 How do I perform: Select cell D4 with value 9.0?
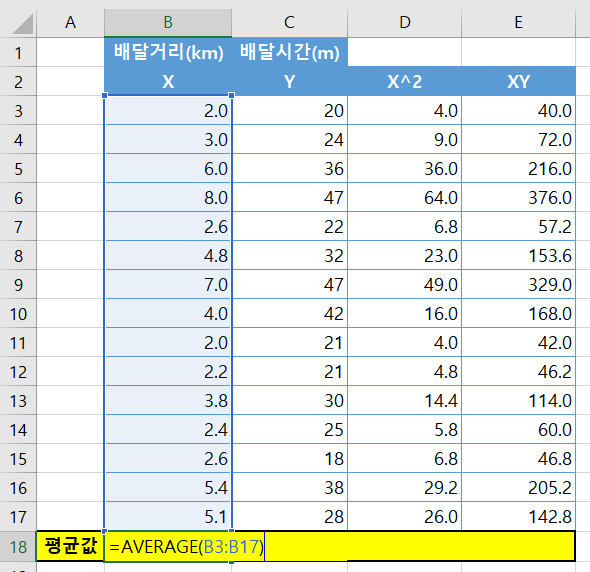(404, 139)
